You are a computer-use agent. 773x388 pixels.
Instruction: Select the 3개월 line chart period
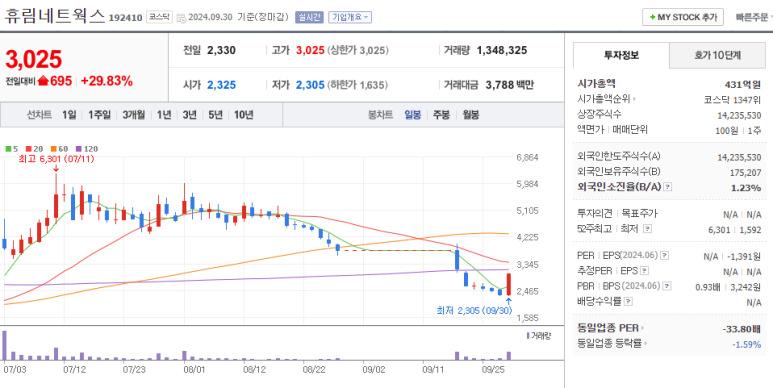[134, 115]
